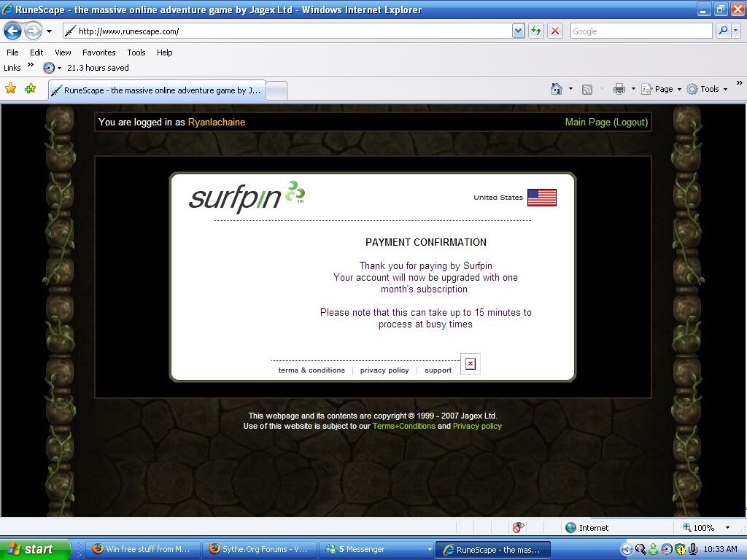
Task: Expand the Messenger taskbar group arrow
Action: coord(429,549)
